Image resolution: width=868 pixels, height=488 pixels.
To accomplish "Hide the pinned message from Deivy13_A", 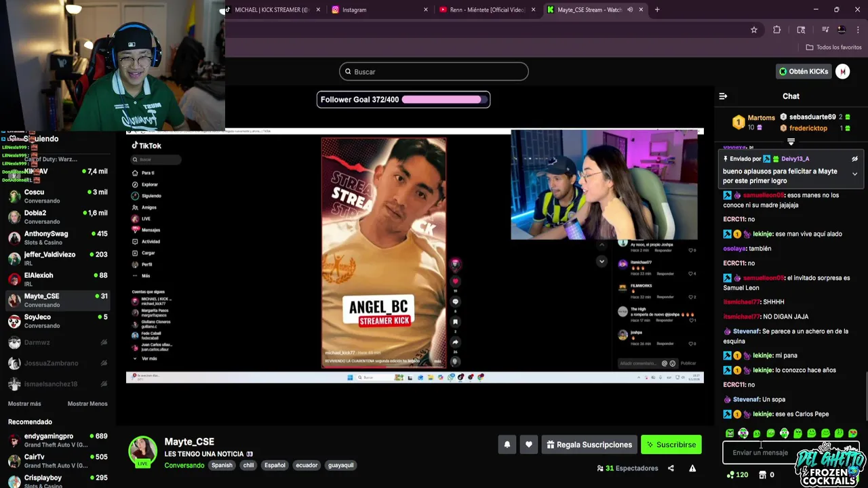I will (x=854, y=159).
